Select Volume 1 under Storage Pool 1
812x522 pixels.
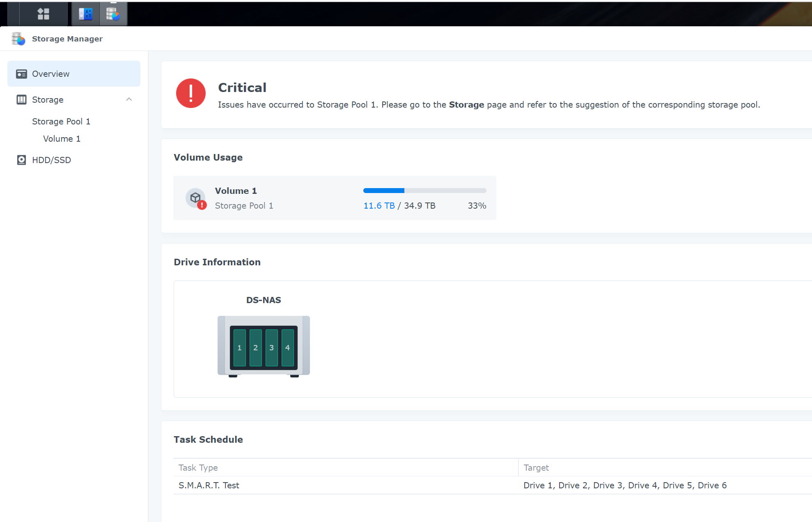62,138
